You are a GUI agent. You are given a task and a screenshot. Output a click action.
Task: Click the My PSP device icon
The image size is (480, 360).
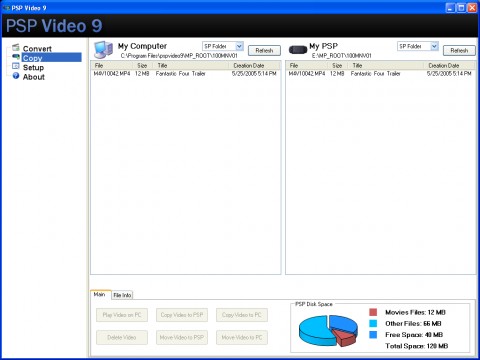pyautogui.click(x=298, y=50)
